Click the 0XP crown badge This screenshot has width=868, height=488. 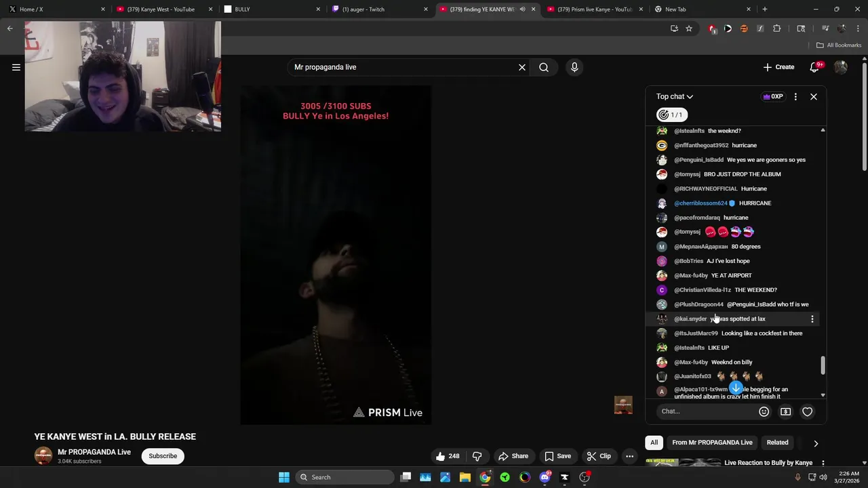click(x=773, y=97)
